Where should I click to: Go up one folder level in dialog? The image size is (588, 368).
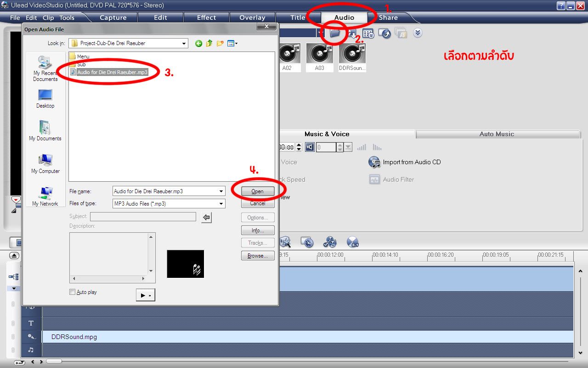pyautogui.click(x=209, y=43)
